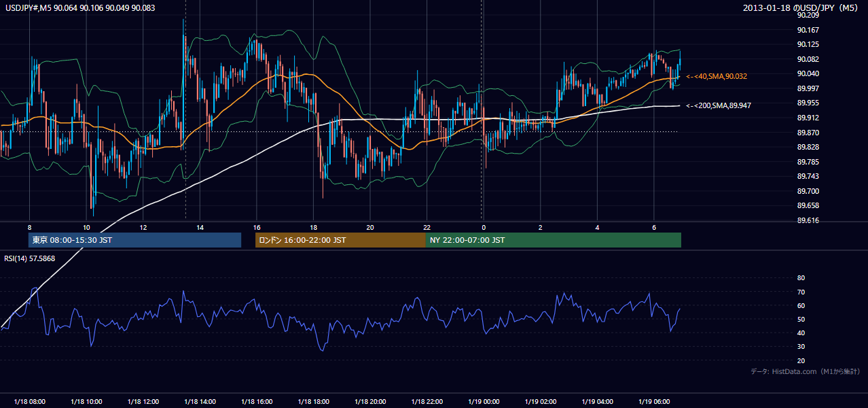Click price axis value 90.040

[x=808, y=74]
